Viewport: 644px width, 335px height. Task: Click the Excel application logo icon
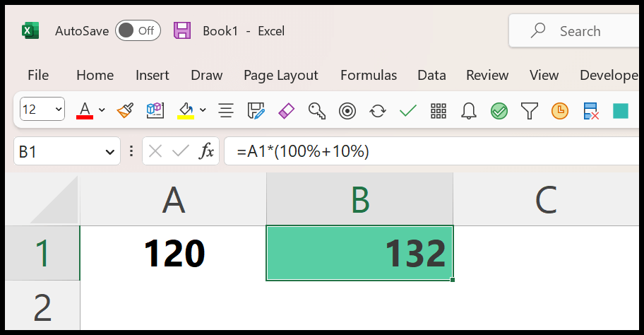(30, 31)
